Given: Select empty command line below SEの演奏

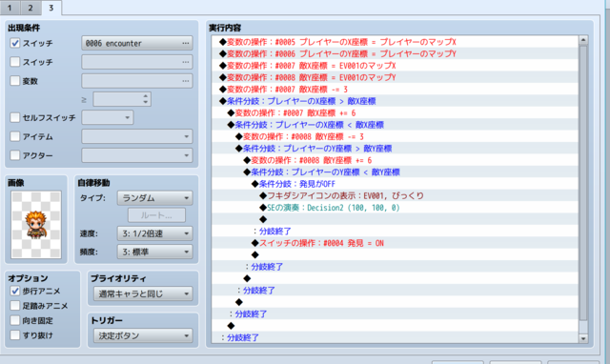Looking at the screenshot, I should click(x=396, y=219).
